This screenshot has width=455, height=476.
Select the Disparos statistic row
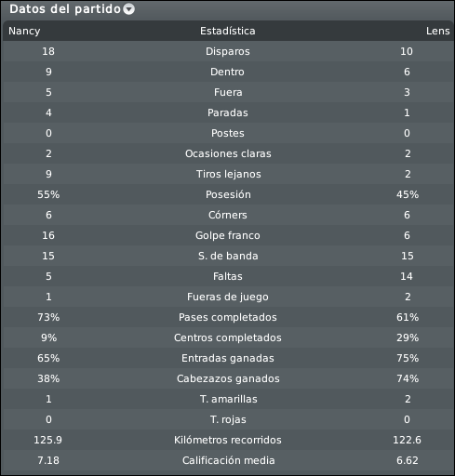click(x=228, y=51)
